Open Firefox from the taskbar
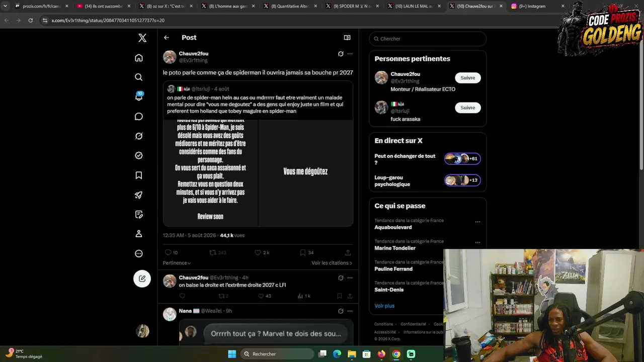Image resolution: width=644 pixels, height=362 pixels. [x=381, y=354]
